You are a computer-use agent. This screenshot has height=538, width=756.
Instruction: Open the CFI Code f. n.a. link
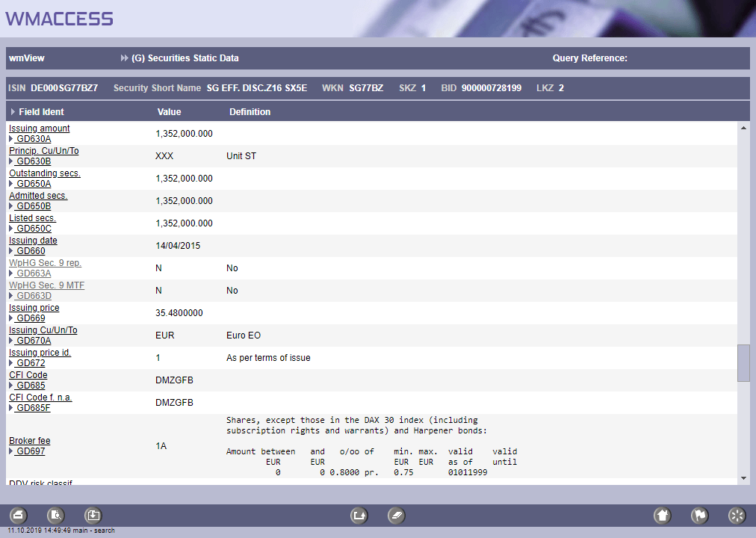[40, 398]
